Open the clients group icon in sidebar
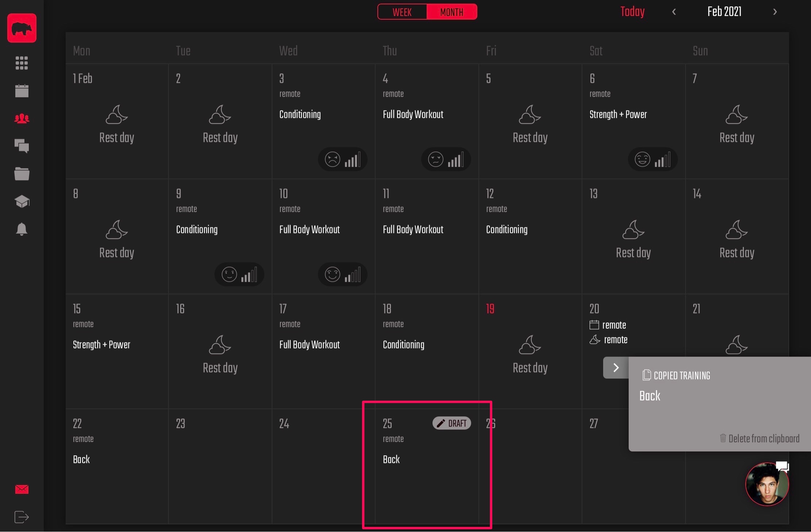This screenshot has height=532, width=811. coord(22,119)
